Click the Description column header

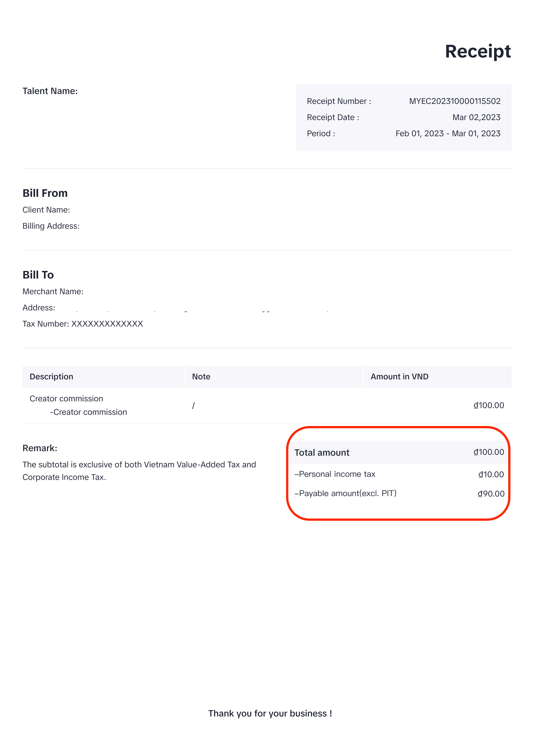(51, 377)
